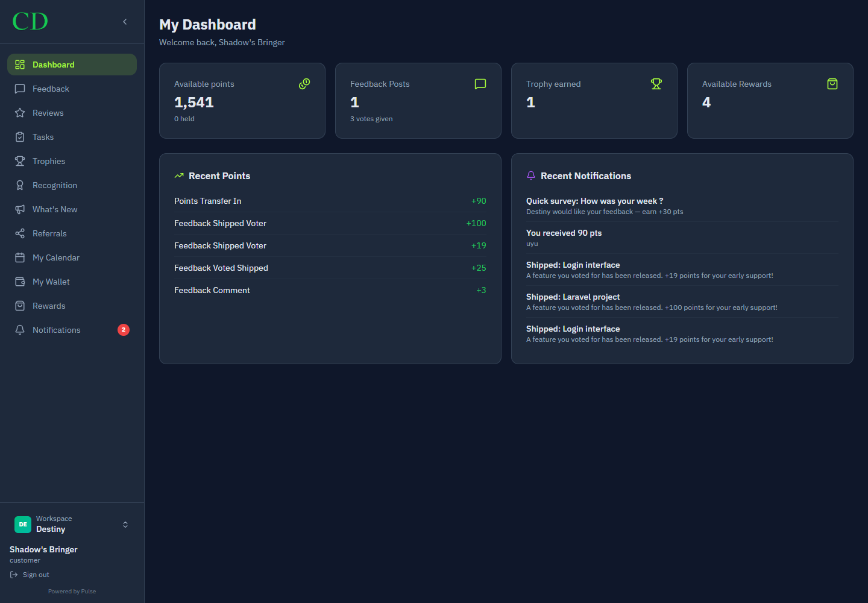Click the Shadow's Bringer user name

coord(43,549)
